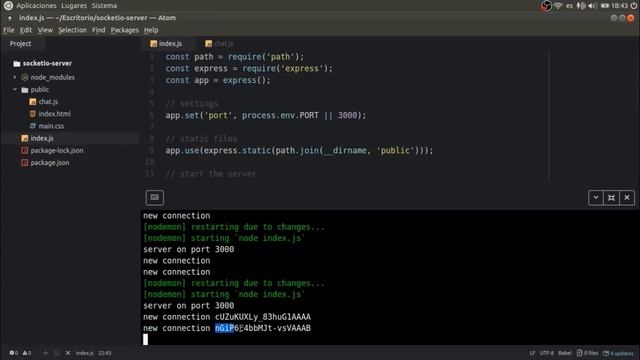Hide the terminal panel with chevron button
The image size is (640, 360).
pos(596,198)
